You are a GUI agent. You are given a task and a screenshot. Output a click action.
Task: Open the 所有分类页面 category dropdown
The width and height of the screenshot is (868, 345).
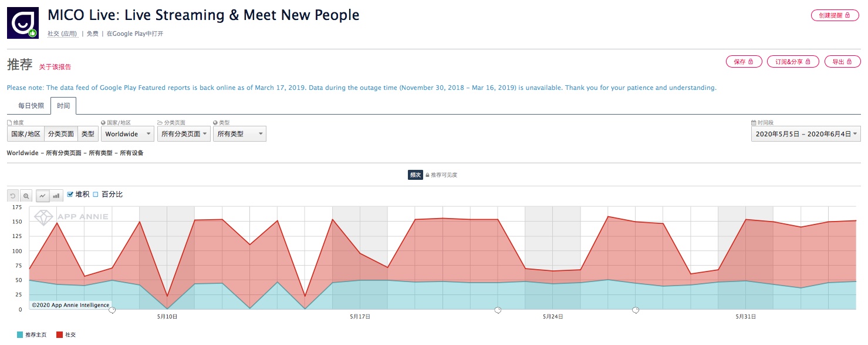[184, 134]
